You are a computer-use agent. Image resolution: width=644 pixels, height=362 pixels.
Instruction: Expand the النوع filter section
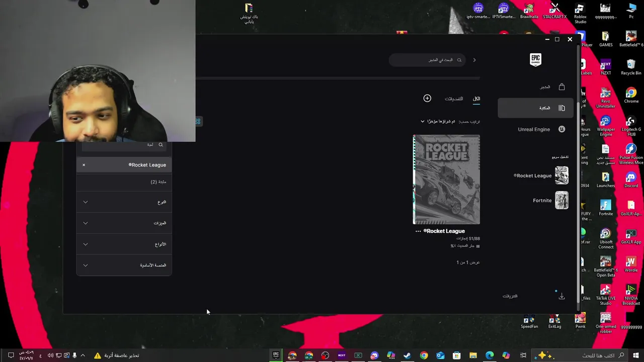(x=124, y=202)
